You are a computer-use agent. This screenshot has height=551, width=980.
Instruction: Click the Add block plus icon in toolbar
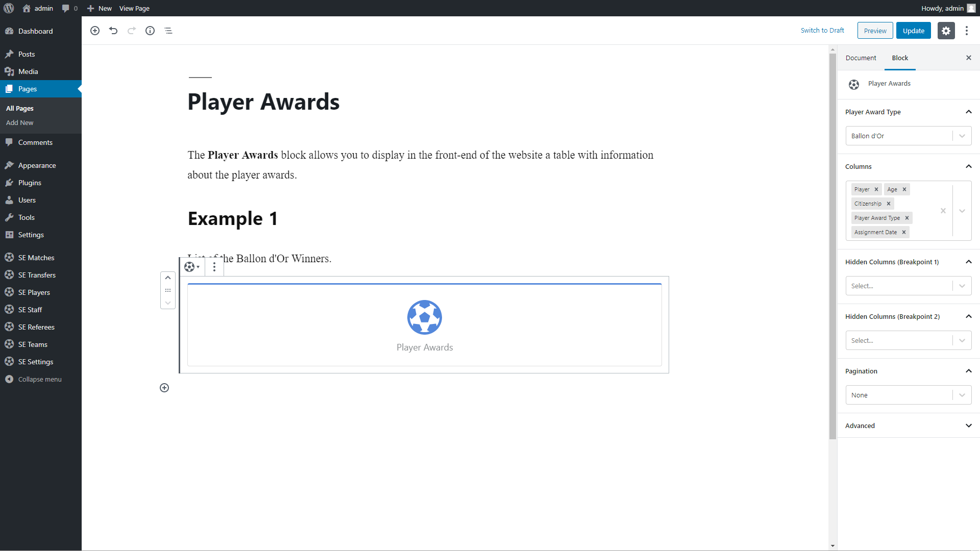click(x=95, y=31)
